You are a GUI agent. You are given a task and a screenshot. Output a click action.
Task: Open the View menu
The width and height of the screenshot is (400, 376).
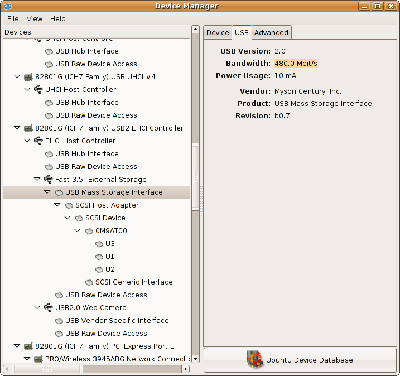(34, 19)
